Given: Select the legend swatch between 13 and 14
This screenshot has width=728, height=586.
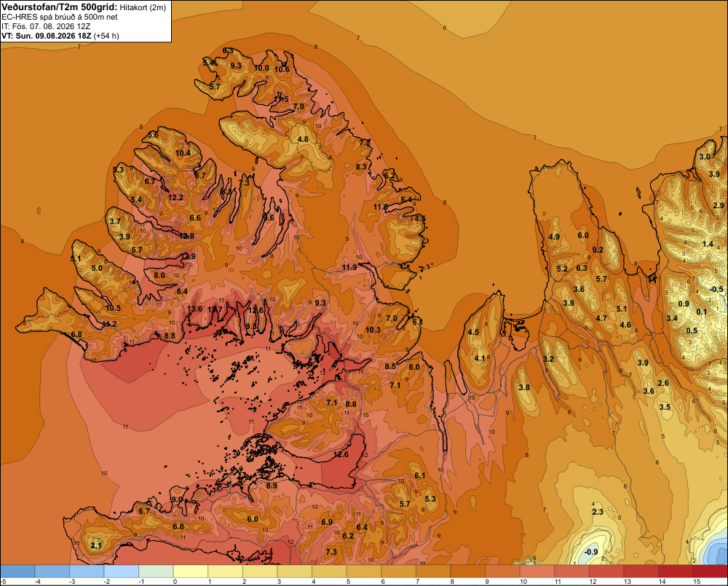Looking at the screenshot, I should pyautogui.click(x=641, y=571).
